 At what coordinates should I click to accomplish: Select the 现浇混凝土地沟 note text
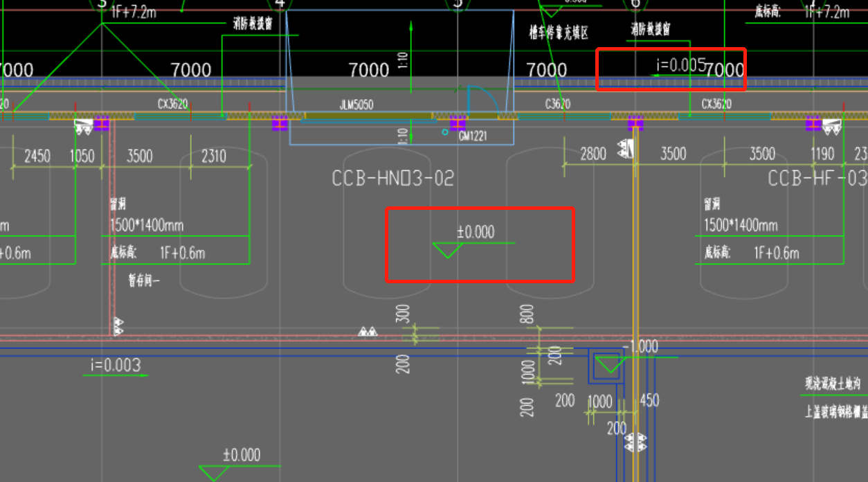[x=832, y=383]
